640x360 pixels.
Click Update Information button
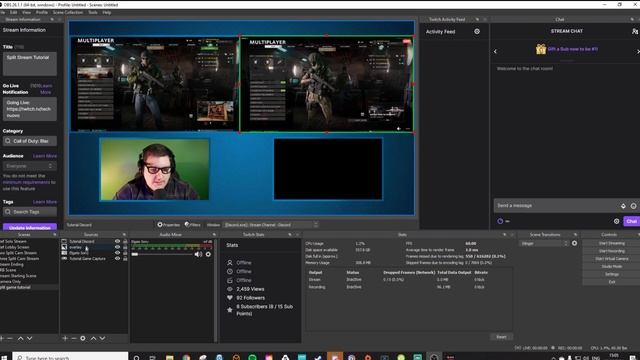(x=30, y=227)
